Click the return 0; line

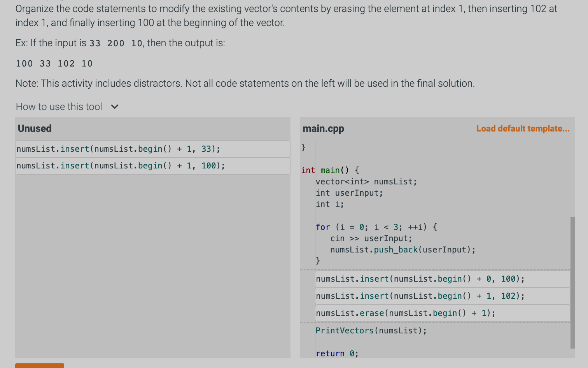[337, 354]
